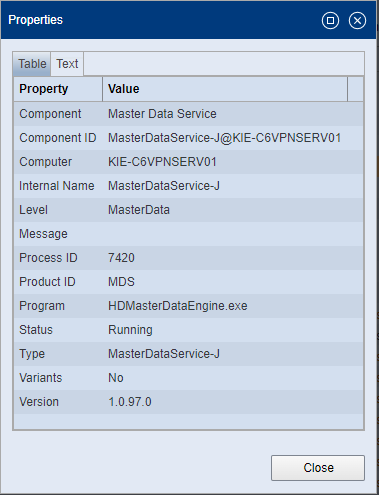The height and width of the screenshot is (495, 379).
Task: Select Version value 1.0.97.0
Action: [130, 402]
